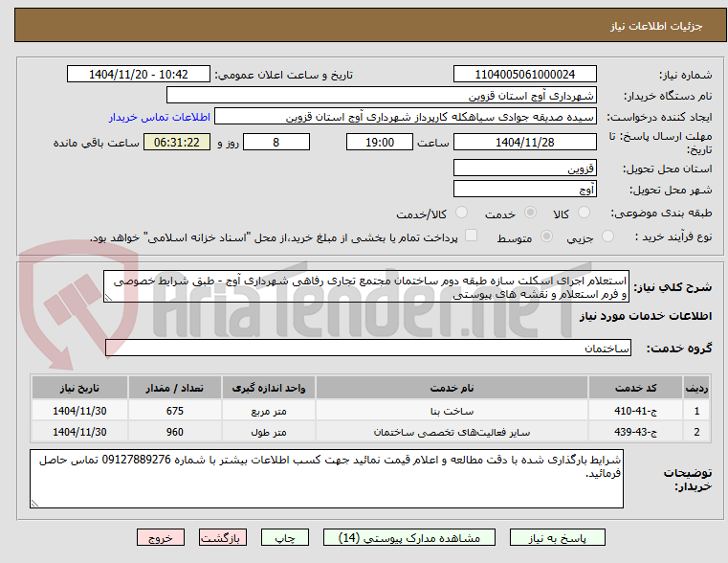This screenshot has width=728, height=563.
Task: Click the announcement date field 1404/11/20 - 10:42
Action: 139,75
